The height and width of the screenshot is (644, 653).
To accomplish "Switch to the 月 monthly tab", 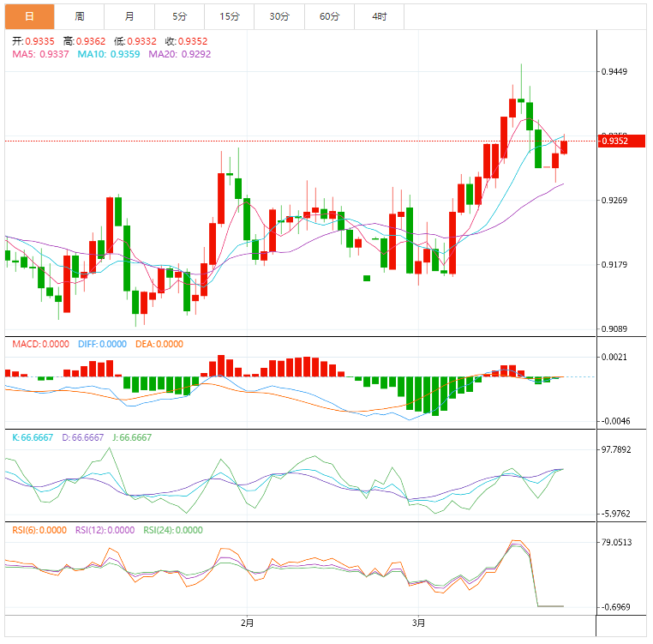I will tap(129, 16).
